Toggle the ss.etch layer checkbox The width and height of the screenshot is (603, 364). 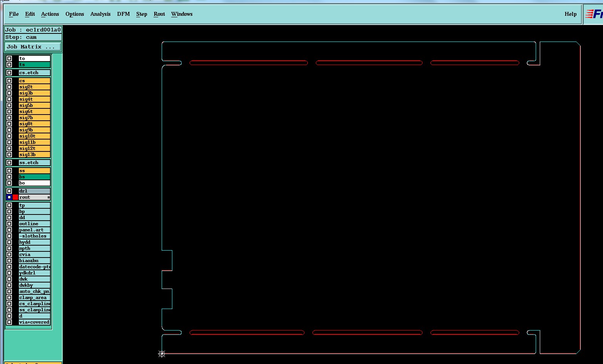point(9,163)
